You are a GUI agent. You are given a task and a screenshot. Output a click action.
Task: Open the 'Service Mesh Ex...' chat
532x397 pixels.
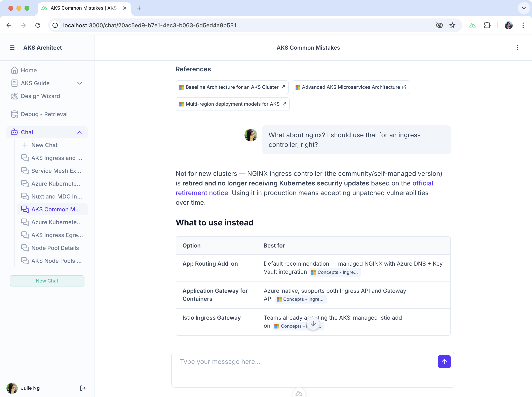coord(52,171)
